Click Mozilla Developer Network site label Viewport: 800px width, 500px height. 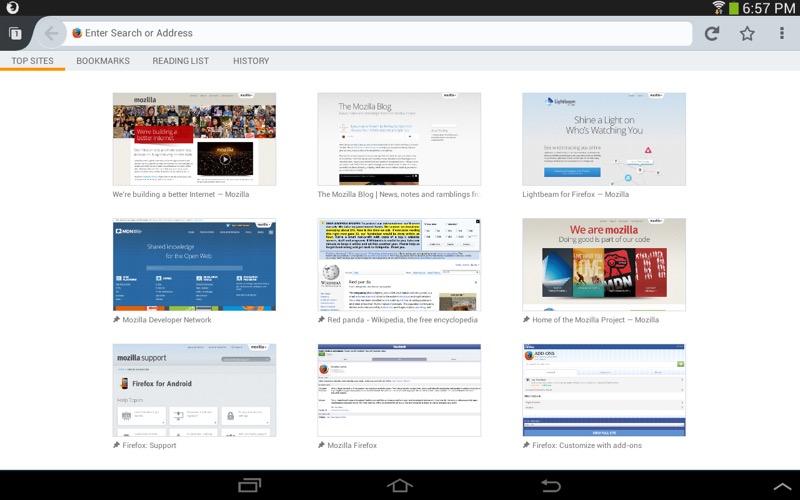[x=166, y=320]
